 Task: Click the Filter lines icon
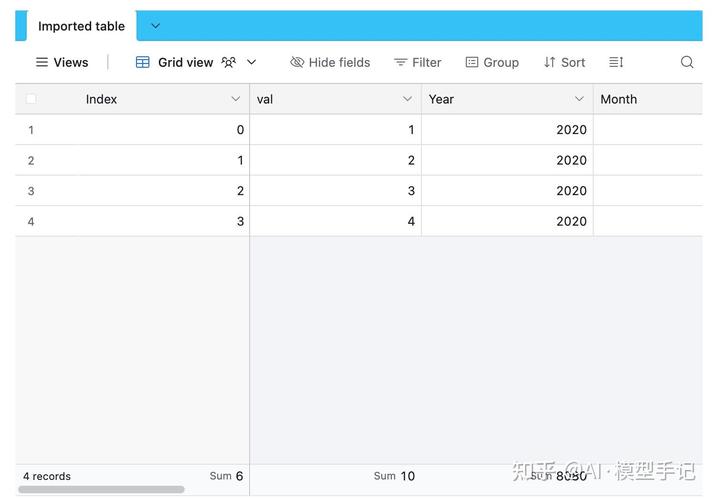pyautogui.click(x=401, y=62)
